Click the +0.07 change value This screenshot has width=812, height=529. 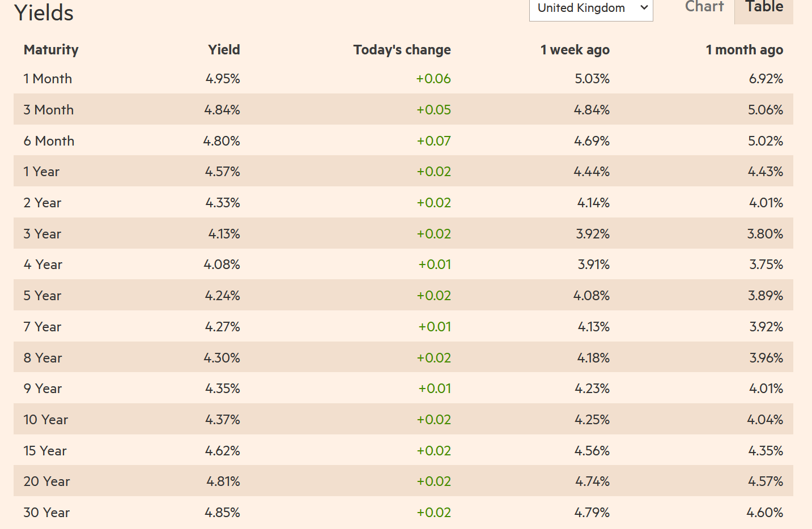coord(433,141)
